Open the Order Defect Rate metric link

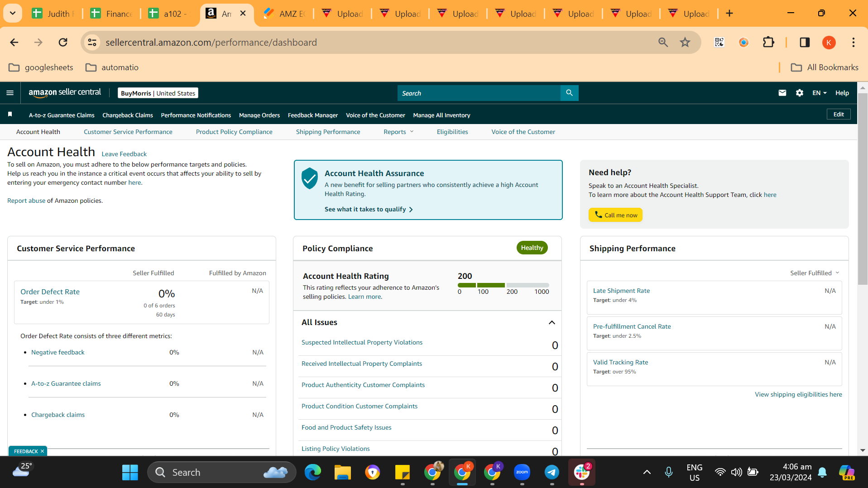pos(50,292)
